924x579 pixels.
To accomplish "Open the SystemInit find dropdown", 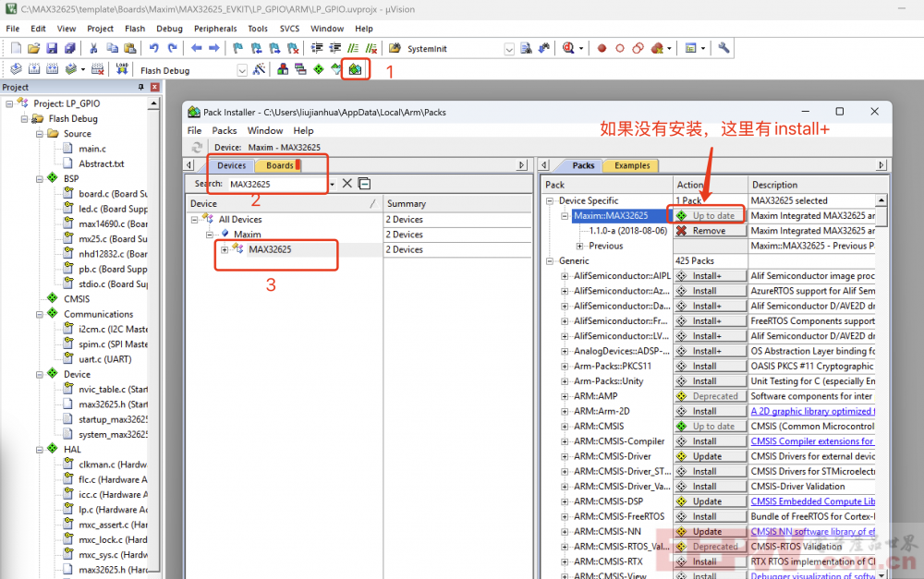I will coord(509,49).
